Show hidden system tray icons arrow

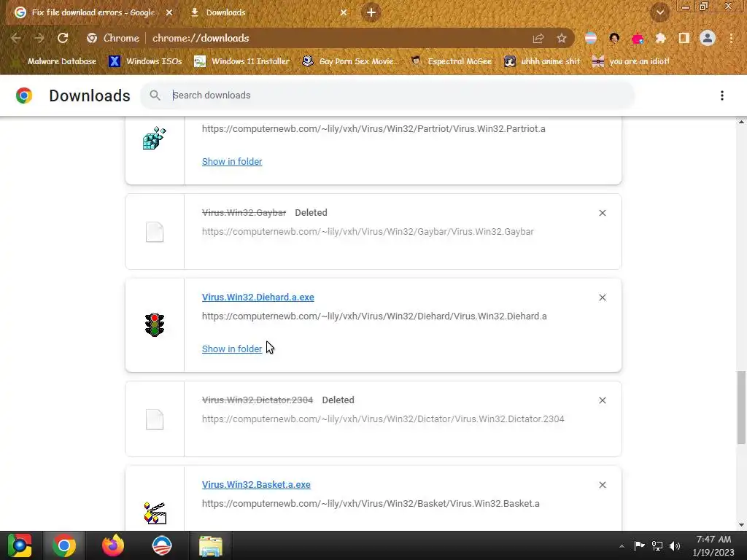click(622, 546)
